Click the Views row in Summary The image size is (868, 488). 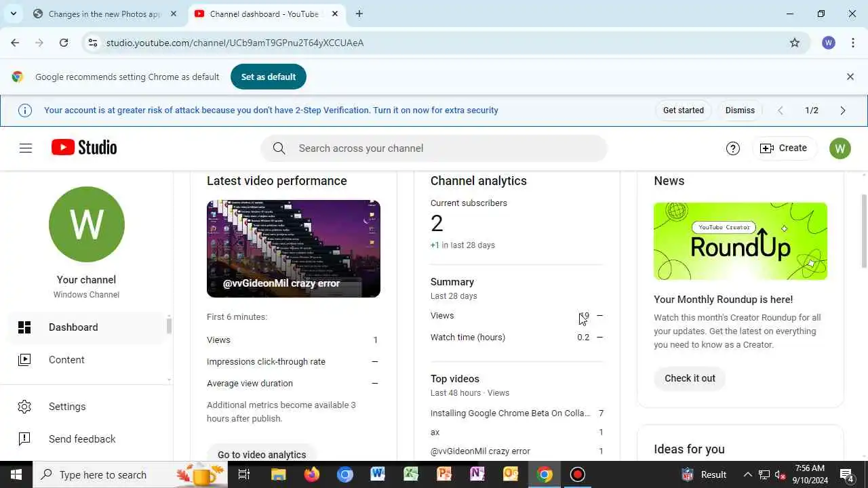pos(517,316)
